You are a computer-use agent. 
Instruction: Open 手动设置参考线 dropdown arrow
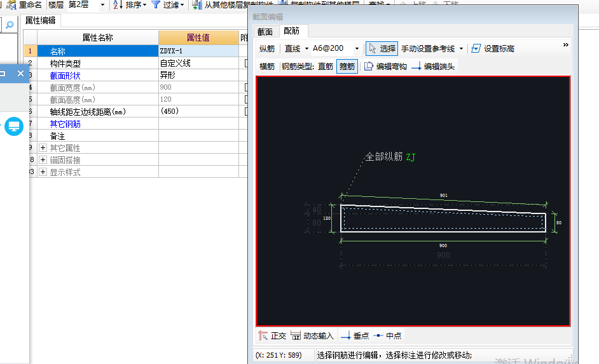pos(461,48)
